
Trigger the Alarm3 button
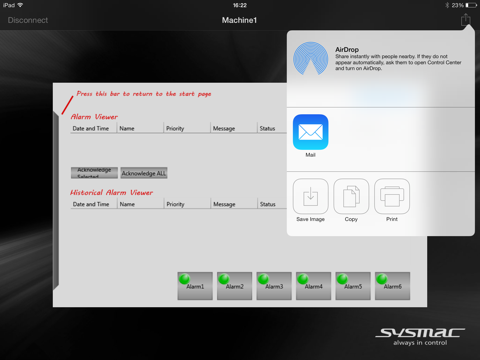(x=274, y=286)
